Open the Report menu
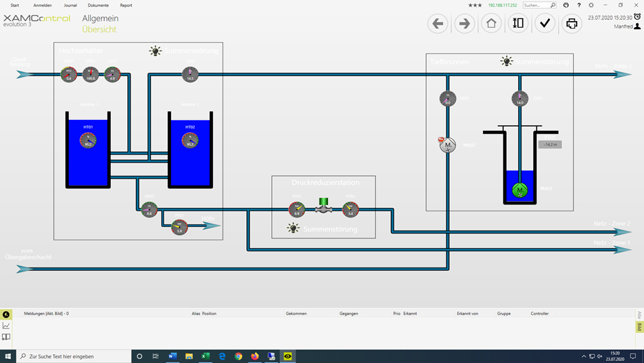The width and height of the screenshot is (644, 363). pos(126,5)
